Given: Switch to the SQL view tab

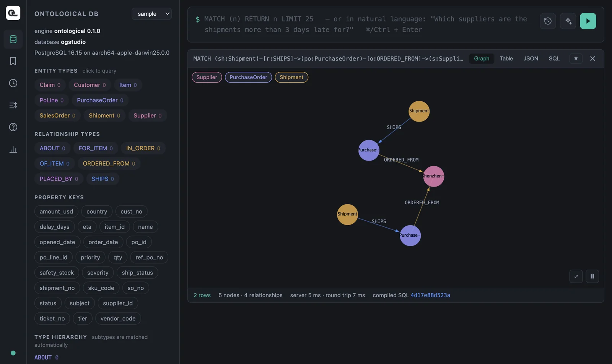Looking at the screenshot, I should tap(554, 58).
